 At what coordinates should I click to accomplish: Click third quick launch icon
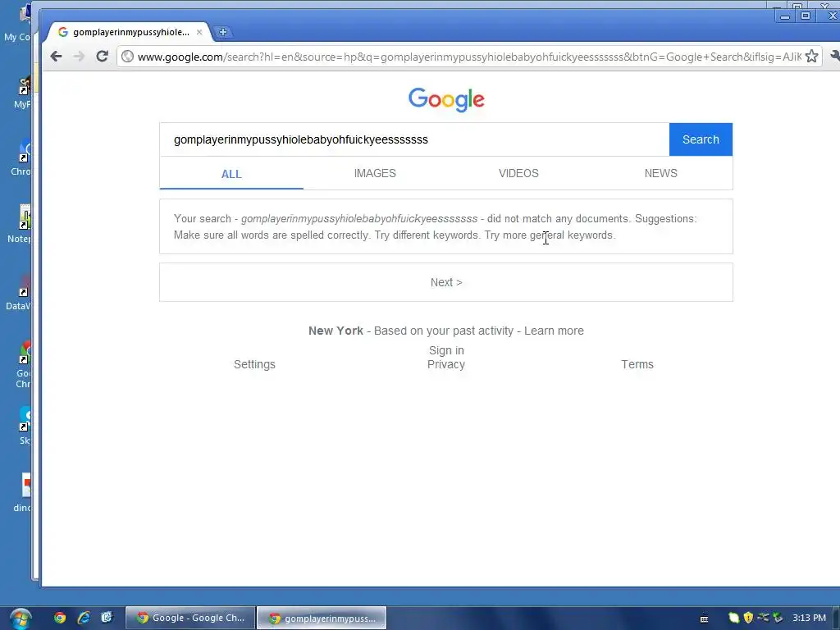[x=107, y=618]
